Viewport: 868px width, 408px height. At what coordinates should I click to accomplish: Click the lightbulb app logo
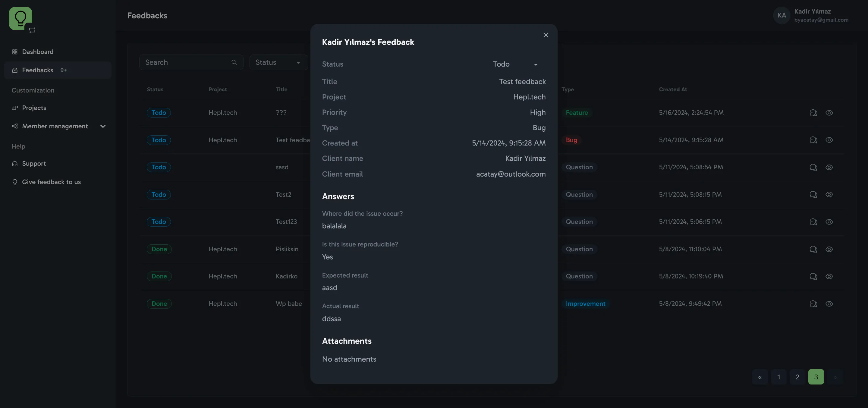tap(20, 18)
